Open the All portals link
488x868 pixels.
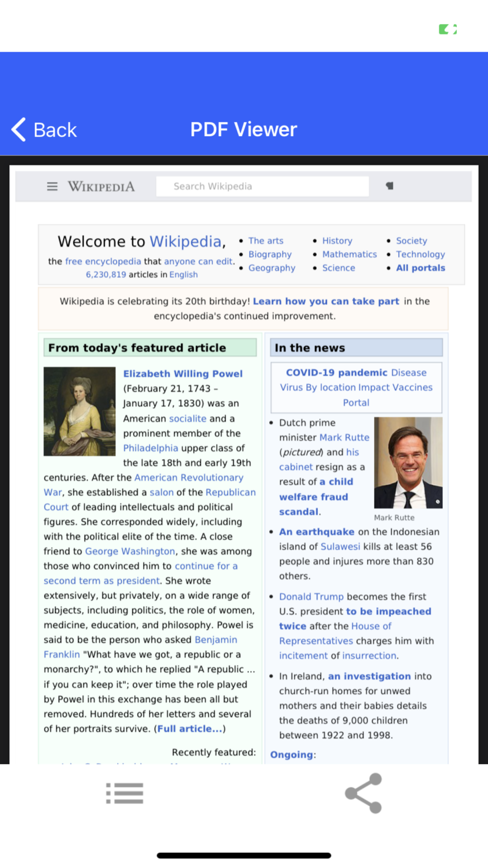(421, 268)
